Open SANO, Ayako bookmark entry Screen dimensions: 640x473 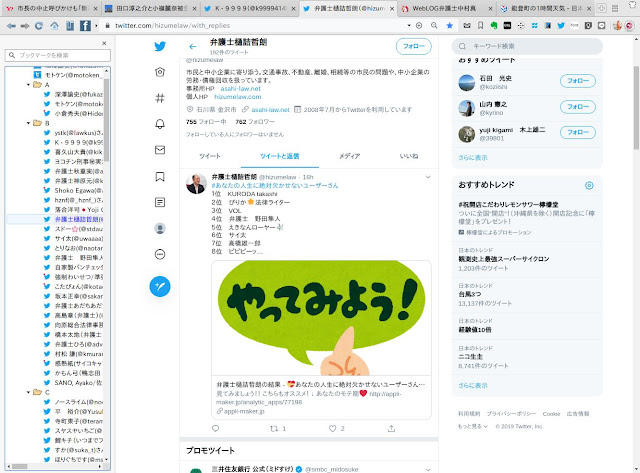click(73, 383)
